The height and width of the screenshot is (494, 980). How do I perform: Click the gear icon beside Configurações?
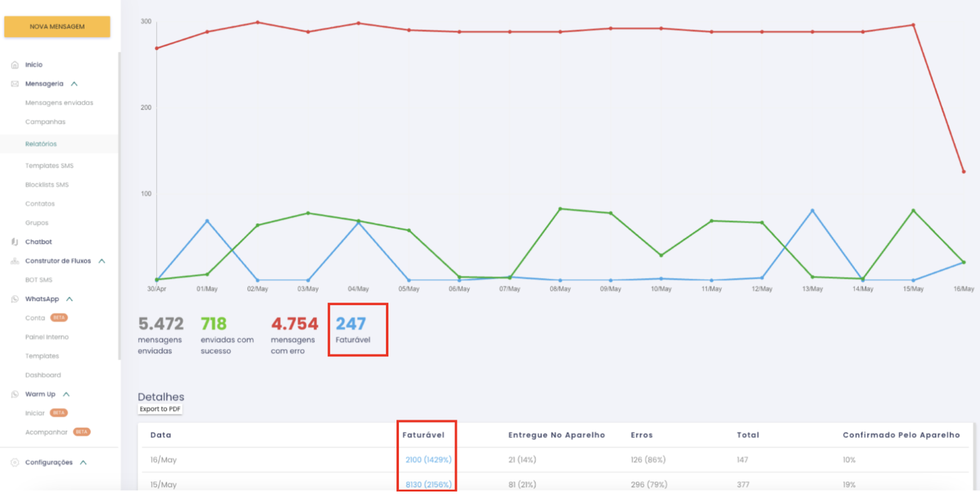(15, 463)
